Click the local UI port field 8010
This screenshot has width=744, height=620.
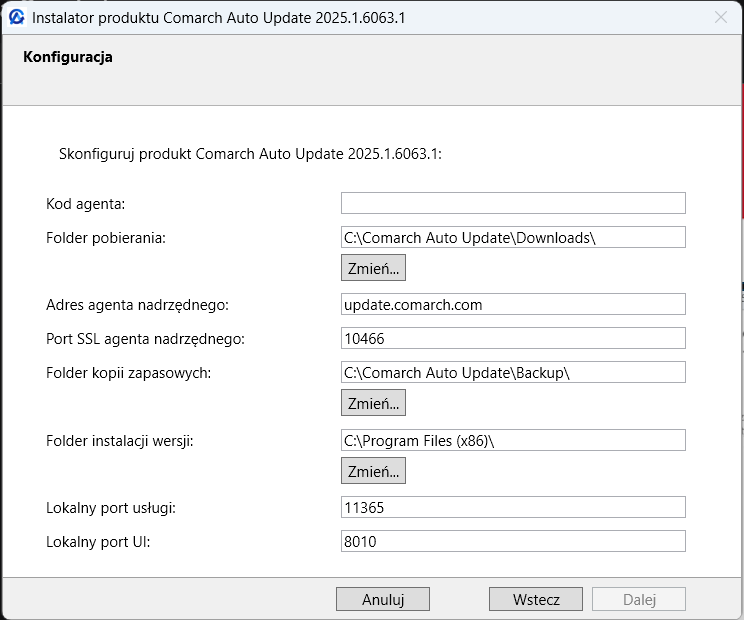(x=513, y=541)
